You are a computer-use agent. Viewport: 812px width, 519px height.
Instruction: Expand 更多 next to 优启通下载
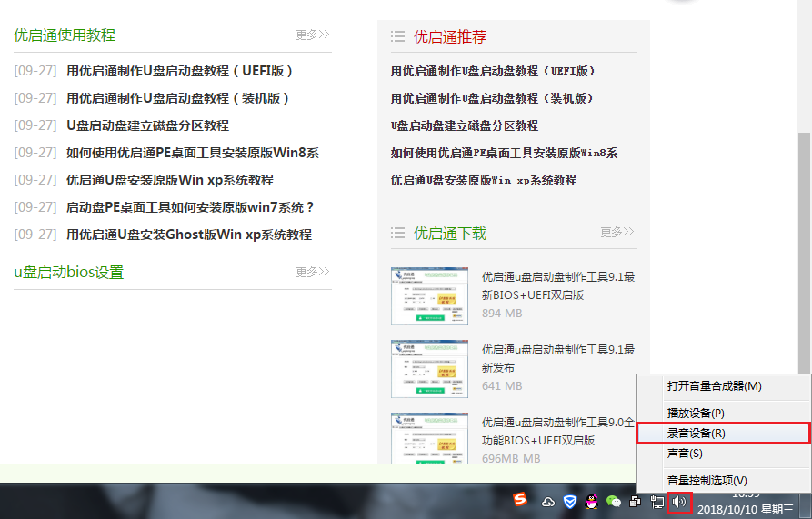(x=617, y=232)
